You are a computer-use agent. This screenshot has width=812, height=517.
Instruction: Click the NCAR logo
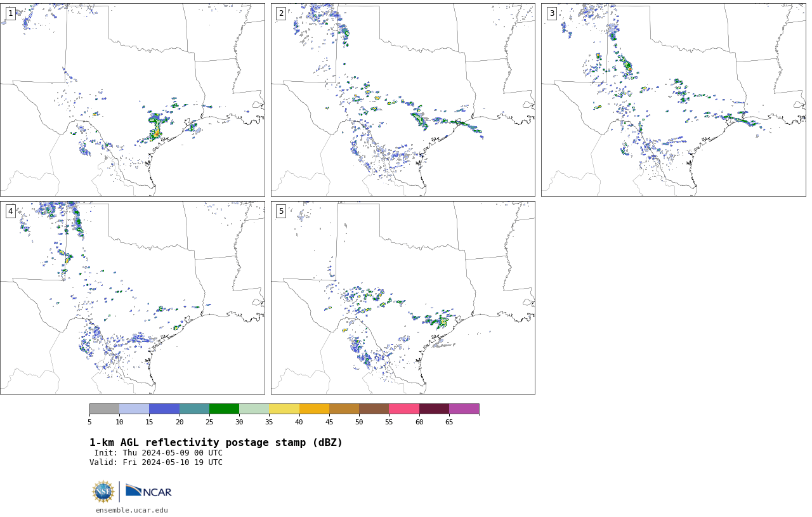pyautogui.click(x=148, y=492)
